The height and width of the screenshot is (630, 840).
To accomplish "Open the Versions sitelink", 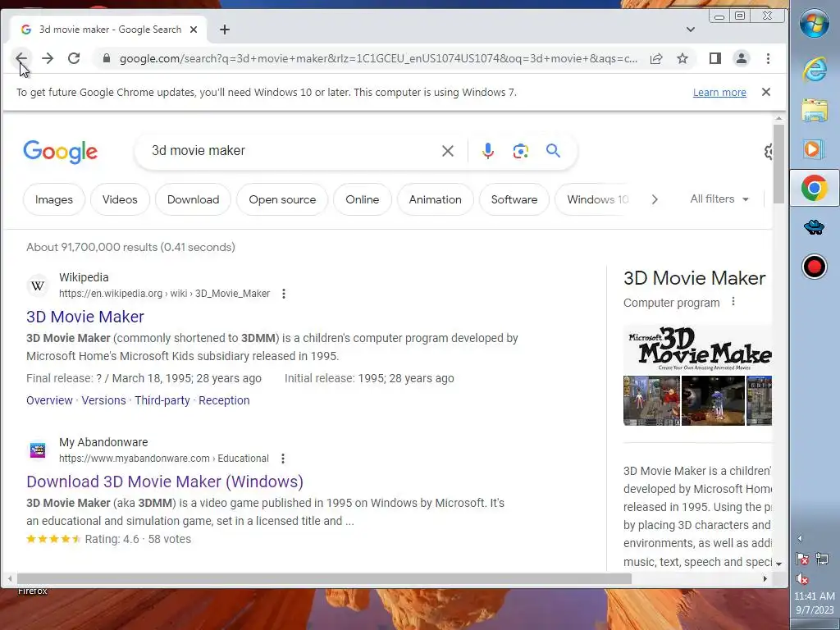I will pos(104,400).
